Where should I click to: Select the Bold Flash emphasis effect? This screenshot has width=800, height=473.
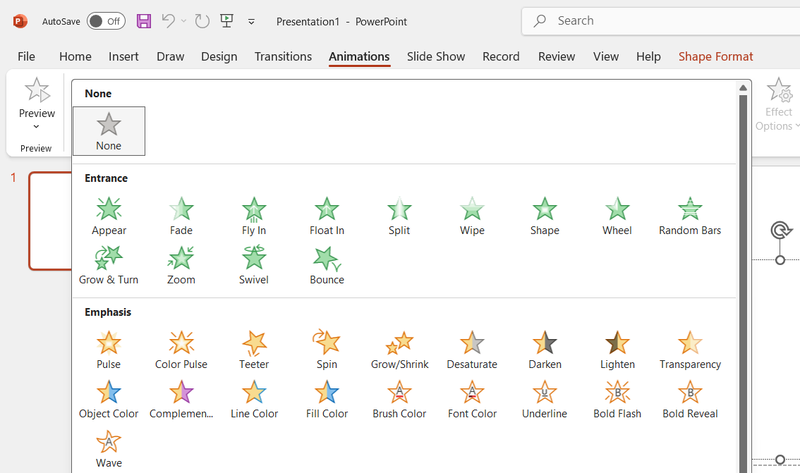pyautogui.click(x=617, y=400)
